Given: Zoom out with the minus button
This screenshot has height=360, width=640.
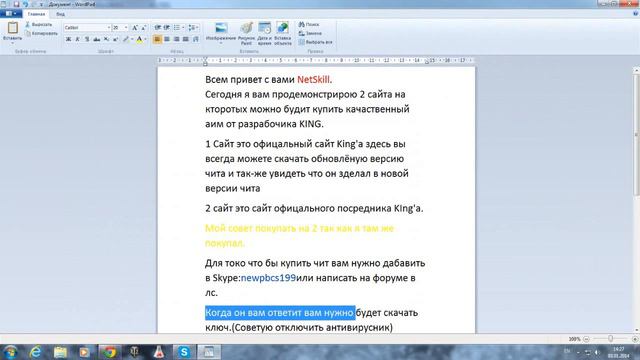Looking at the screenshot, I should tap(586, 339).
